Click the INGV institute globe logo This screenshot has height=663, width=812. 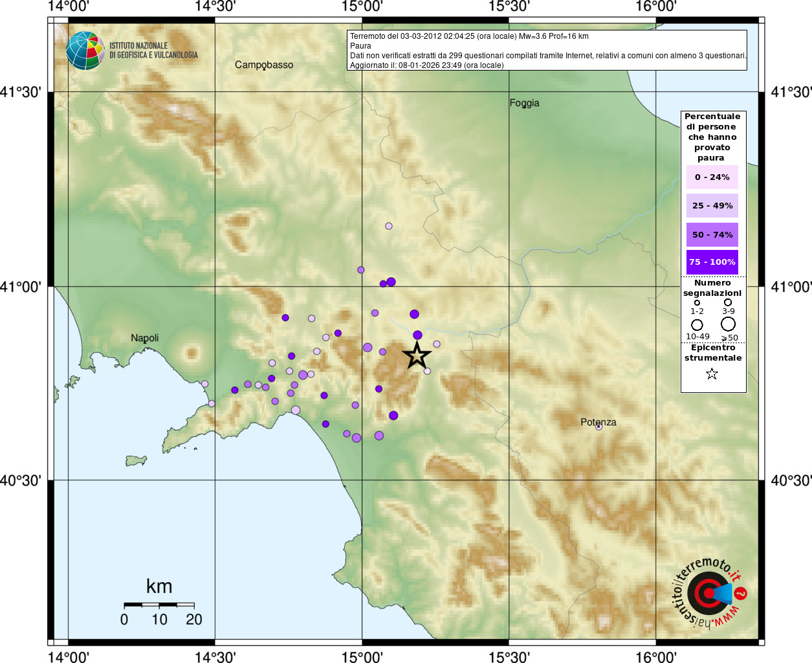click(x=85, y=51)
